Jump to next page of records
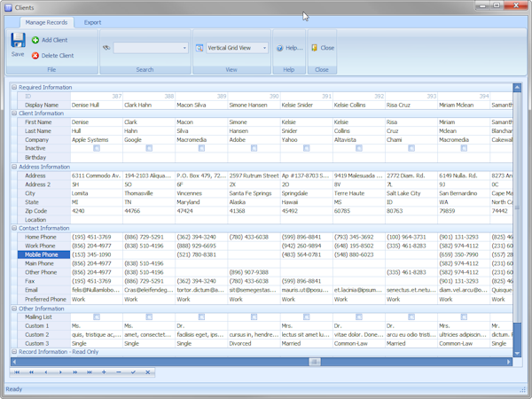The image size is (532, 399). tap(75, 372)
